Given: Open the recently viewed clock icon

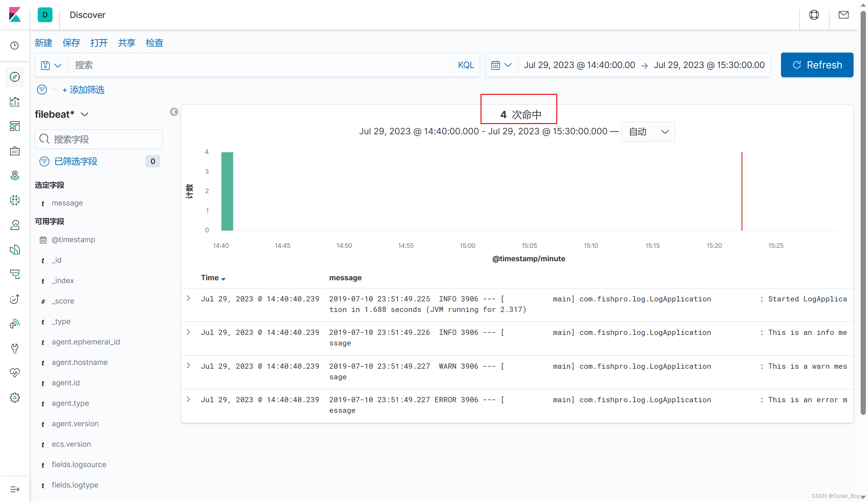Looking at the screenshot, I should [x=15, y=45].
